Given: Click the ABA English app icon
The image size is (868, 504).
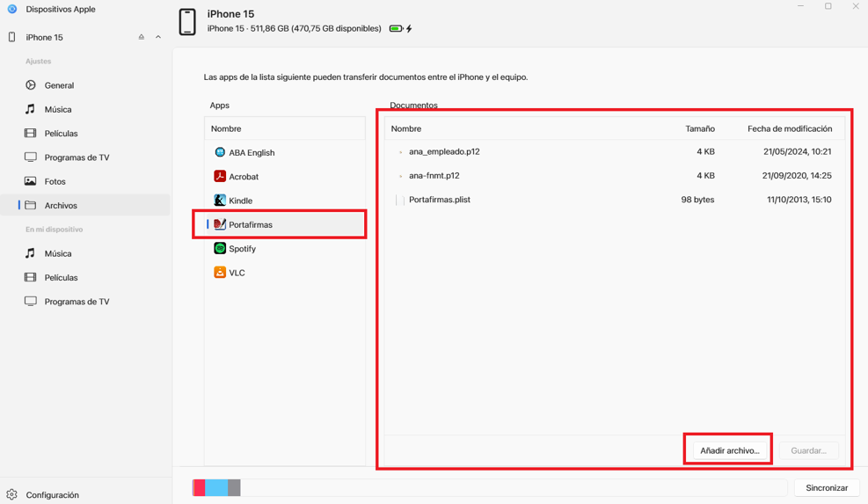Looking at the screenshot, I should pyautogui.click(x=220, y=152).
